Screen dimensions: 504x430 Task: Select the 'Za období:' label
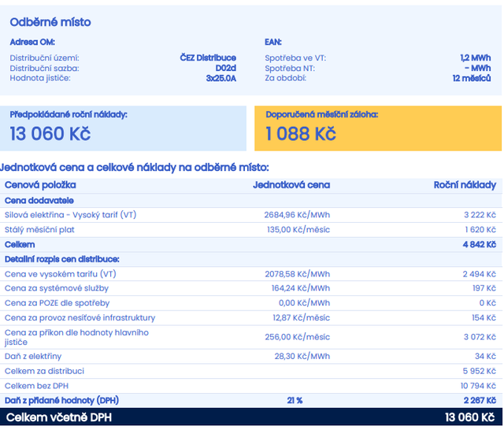click(285, 78)
